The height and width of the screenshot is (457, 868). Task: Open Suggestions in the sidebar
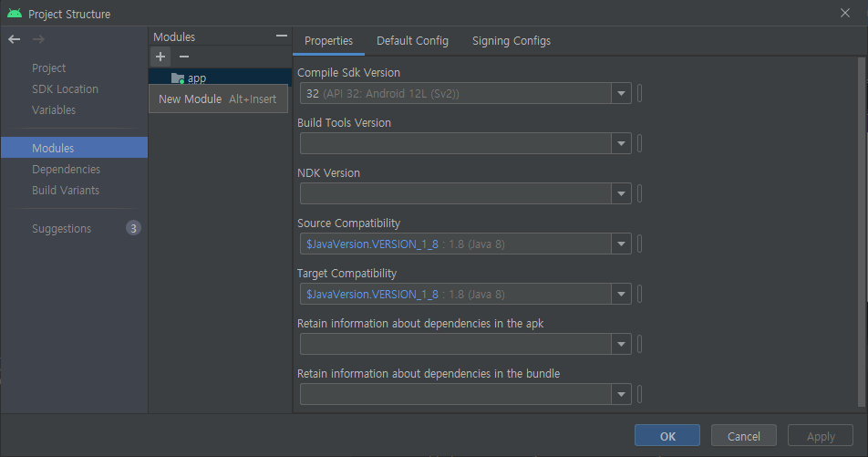[61, 229]
